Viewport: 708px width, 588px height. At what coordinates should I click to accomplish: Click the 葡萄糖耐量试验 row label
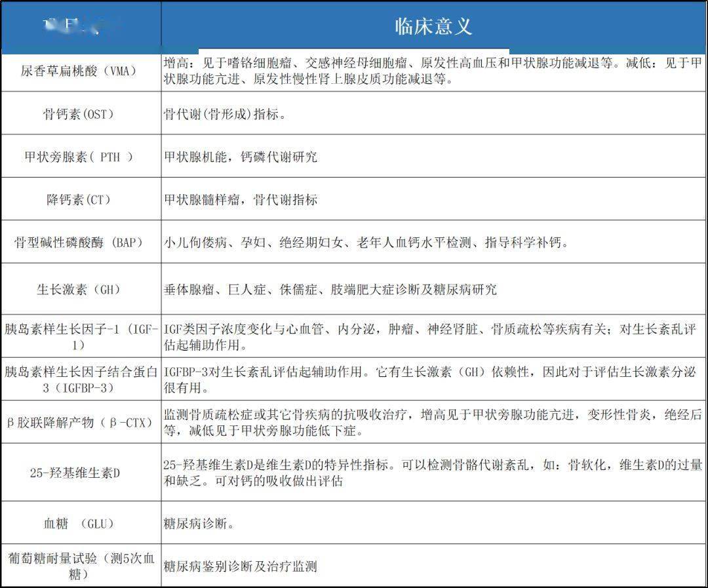pos(81,566)
